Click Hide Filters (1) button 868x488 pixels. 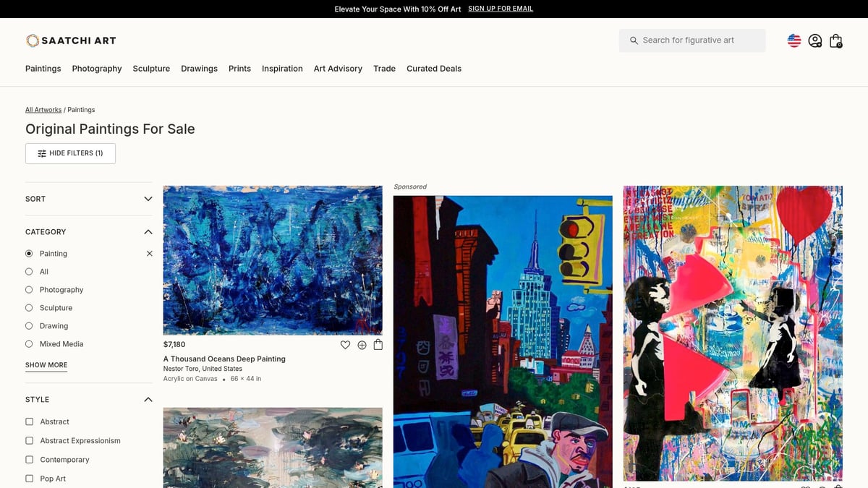click(70, 153)
